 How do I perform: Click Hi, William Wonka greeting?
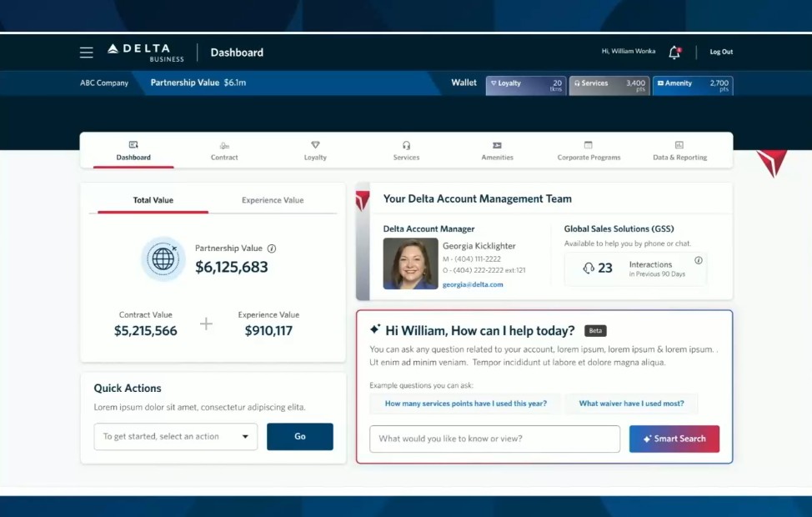click(x=628, y=52)
